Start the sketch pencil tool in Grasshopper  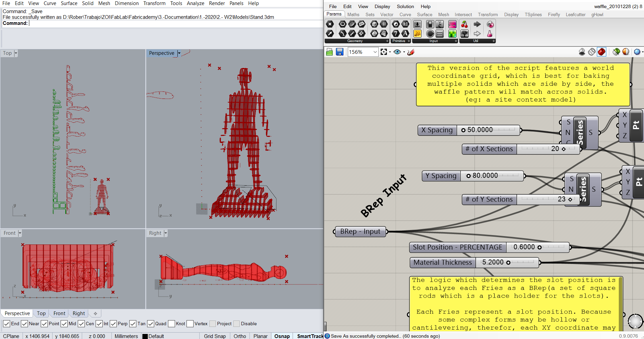tap(411, 52)
